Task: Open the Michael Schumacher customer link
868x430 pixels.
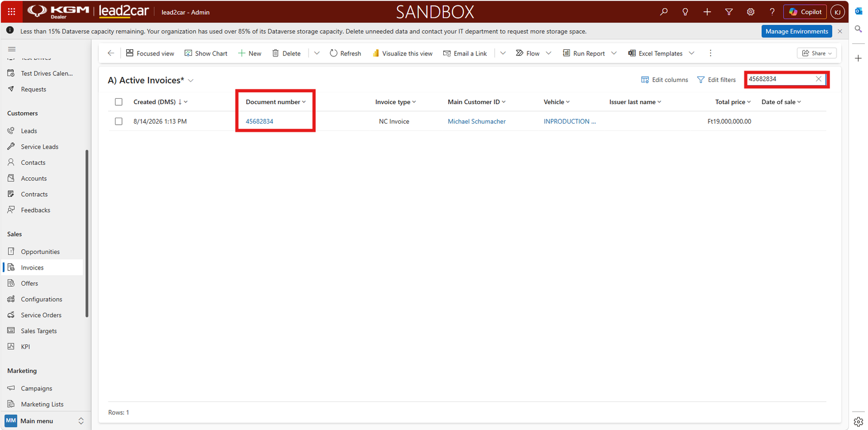Action: click(476, 121)
